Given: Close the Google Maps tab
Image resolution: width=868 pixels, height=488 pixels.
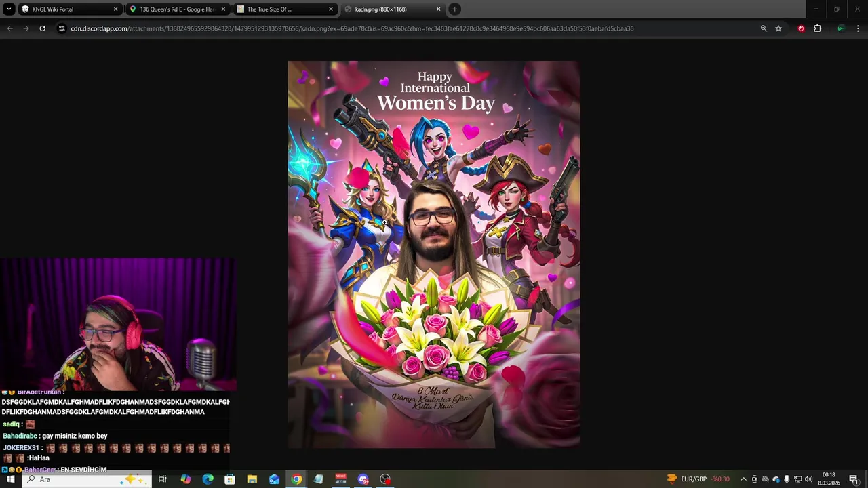Looking at the screenshot, I should click(x=223, y=9).
